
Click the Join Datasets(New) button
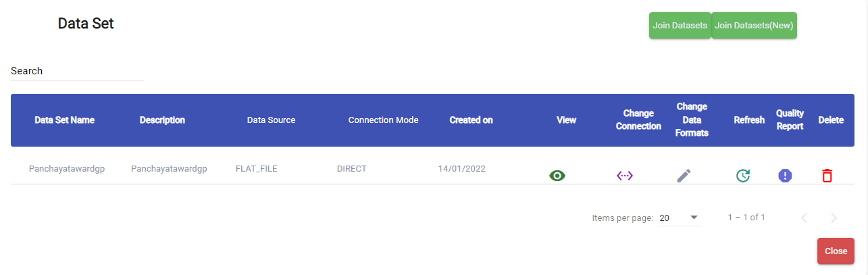754,26
